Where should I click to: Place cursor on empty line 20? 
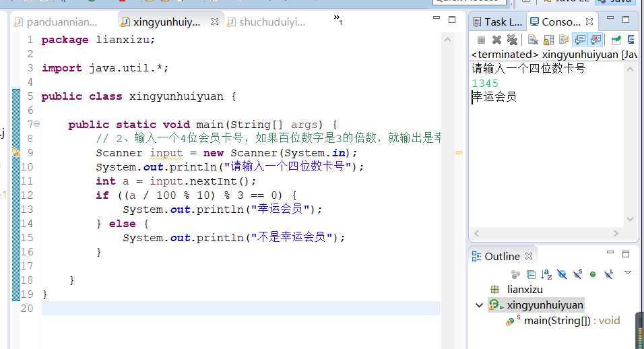(x=240, y=309)
